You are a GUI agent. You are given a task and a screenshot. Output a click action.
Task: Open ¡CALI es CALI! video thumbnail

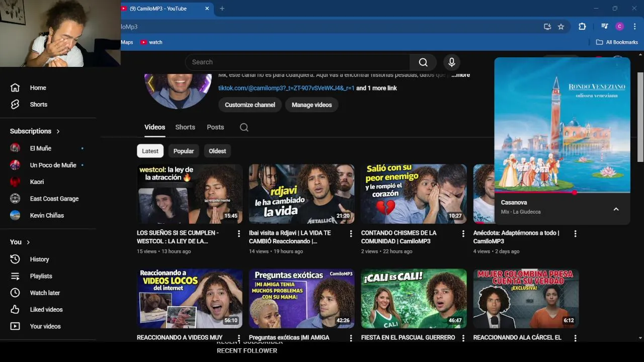[414, 298]
